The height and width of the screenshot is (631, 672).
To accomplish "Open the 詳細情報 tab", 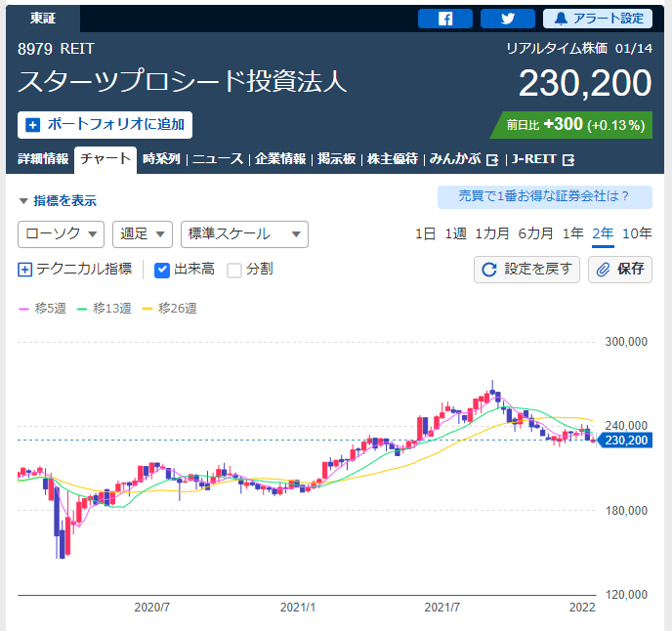I will tap(43, 159).
